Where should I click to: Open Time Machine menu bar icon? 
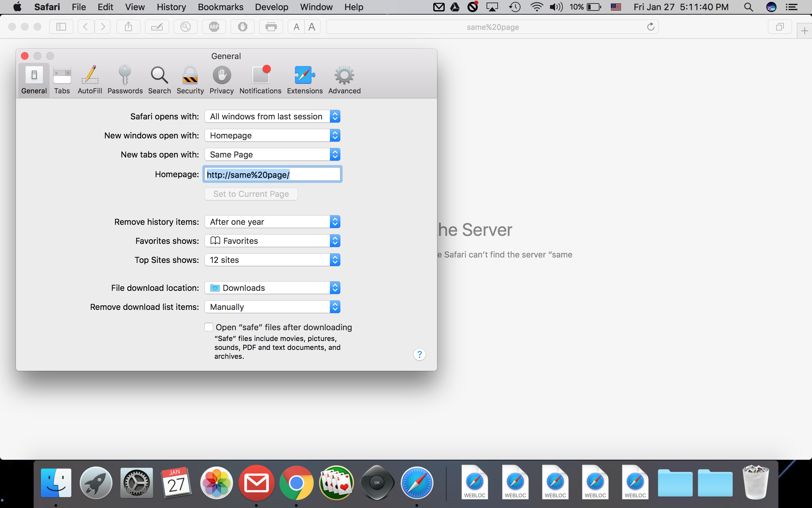point(515,7)
